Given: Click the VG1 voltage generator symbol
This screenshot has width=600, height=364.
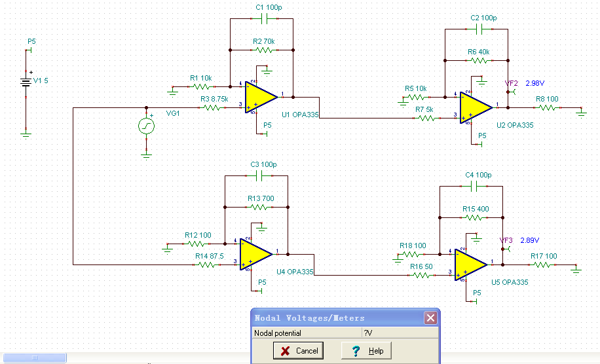Looking at the screenshot, I should point(146,126).
